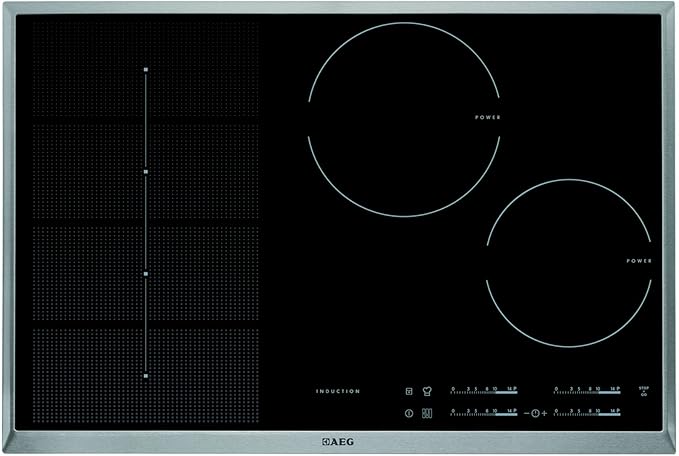Screen dimensions: 679x456
Task: Set lower-left power slider level
Action: [484, 414]
